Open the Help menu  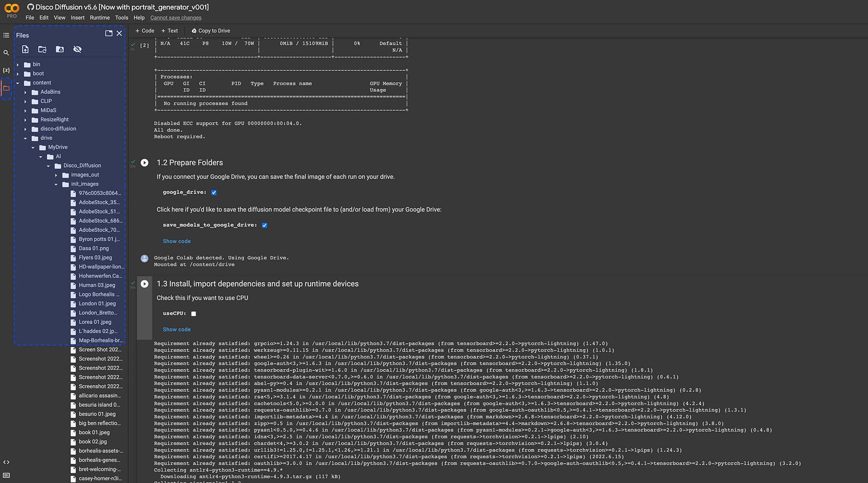coord(139,18)
